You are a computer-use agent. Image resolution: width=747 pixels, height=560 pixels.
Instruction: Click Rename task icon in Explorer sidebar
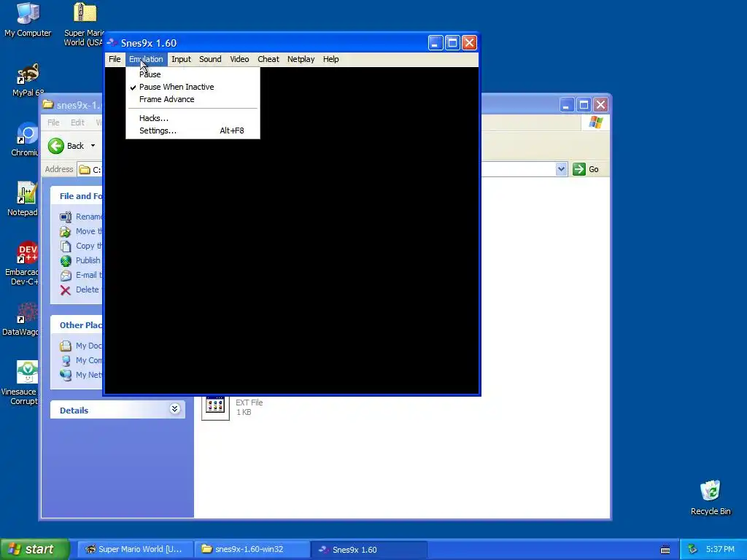(x=65, y=217)
